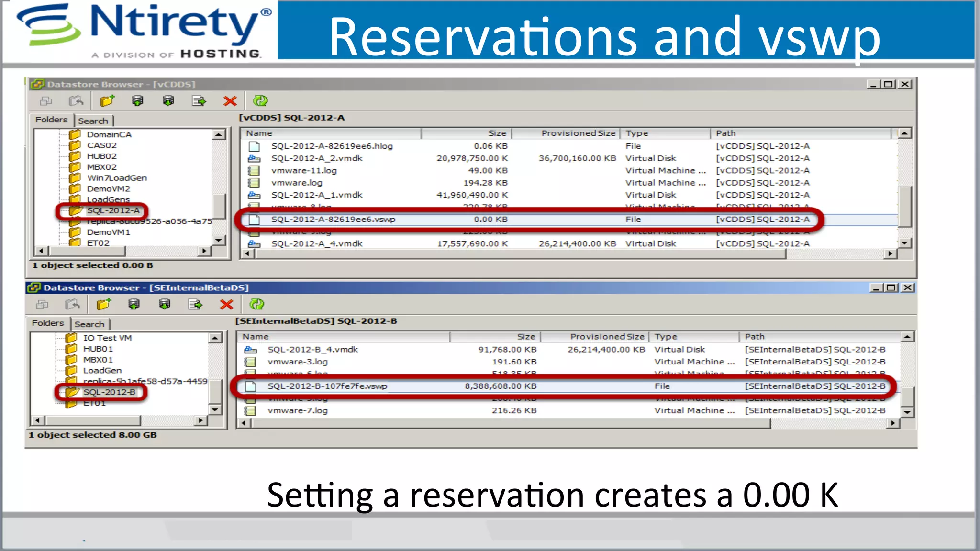Viewport: 980px width, 551px height.
Task: Select SQL-2012-A-82619ee6.vswp file row
Action: 569,220
